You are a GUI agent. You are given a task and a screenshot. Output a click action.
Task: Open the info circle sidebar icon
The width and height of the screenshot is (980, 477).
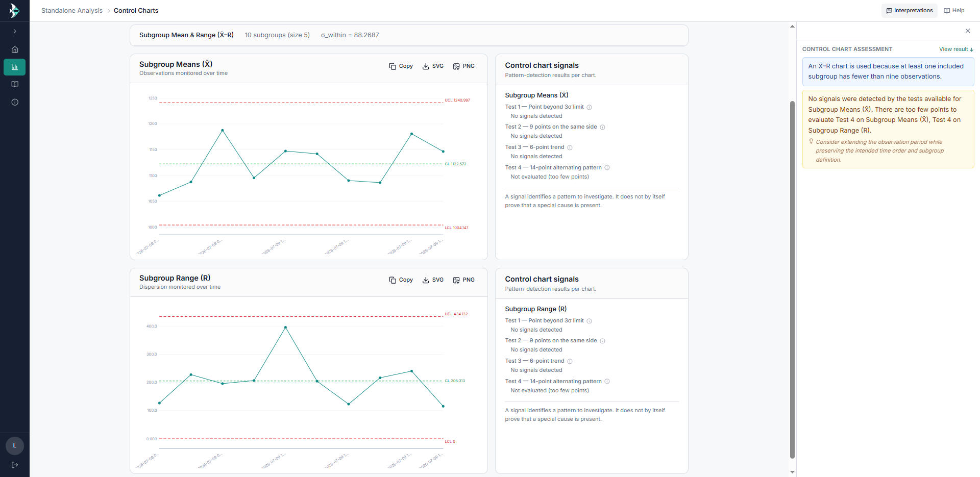(x=15, y=102)
